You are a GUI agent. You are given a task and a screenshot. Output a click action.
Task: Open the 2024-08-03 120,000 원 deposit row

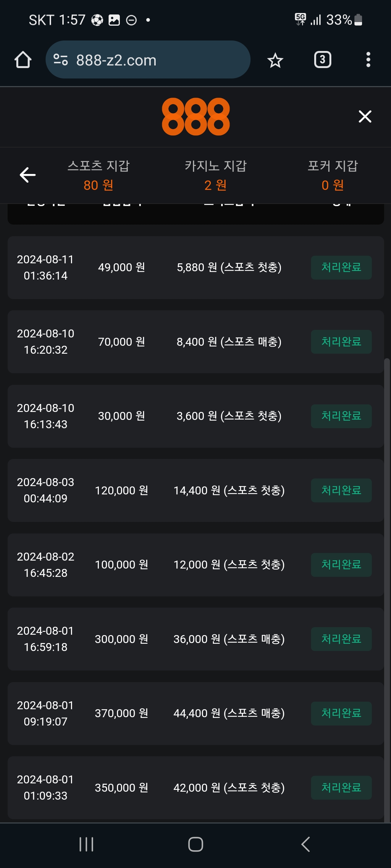[x=195, y=490]
